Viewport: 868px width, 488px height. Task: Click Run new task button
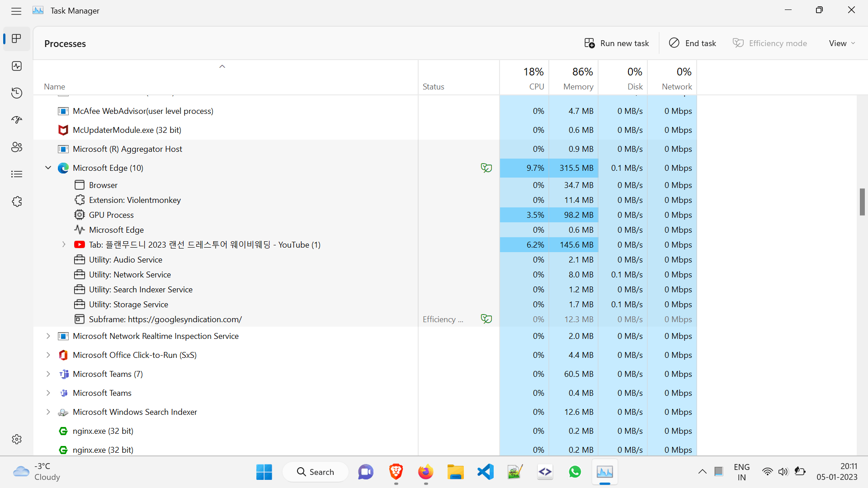(617, 43)
